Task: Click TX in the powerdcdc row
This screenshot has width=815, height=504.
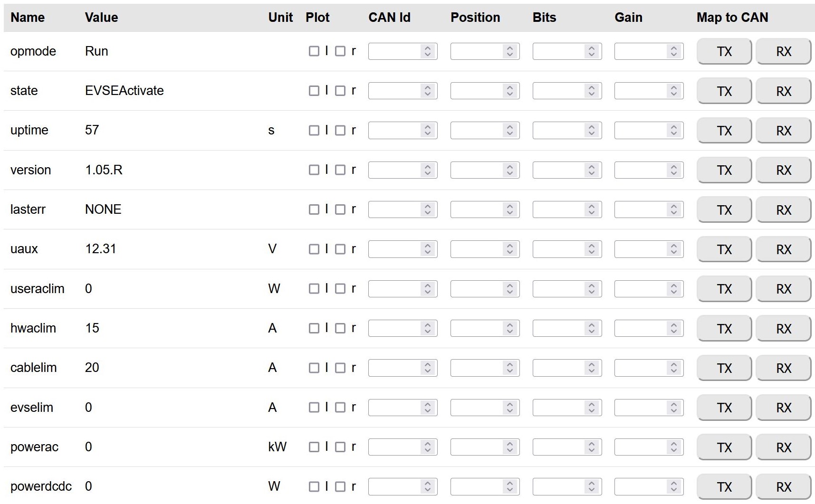Action: click(724, 487)
